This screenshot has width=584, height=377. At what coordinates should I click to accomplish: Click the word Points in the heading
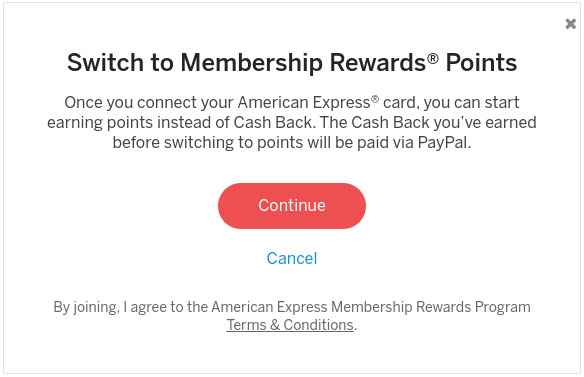point(481,62)
